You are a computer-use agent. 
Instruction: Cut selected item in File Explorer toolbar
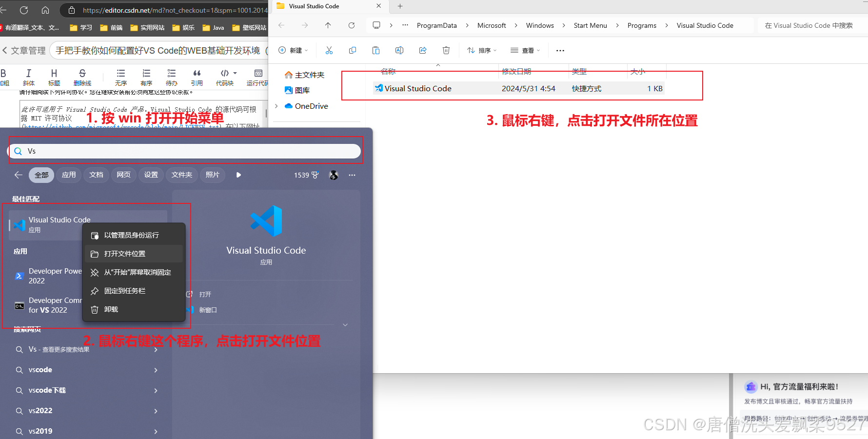click(329, 50)
